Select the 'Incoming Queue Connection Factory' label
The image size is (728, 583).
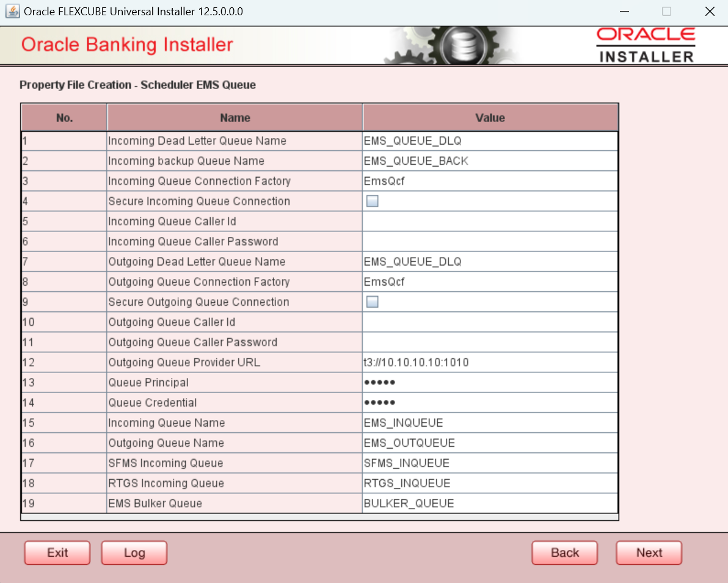click(199, 181)
